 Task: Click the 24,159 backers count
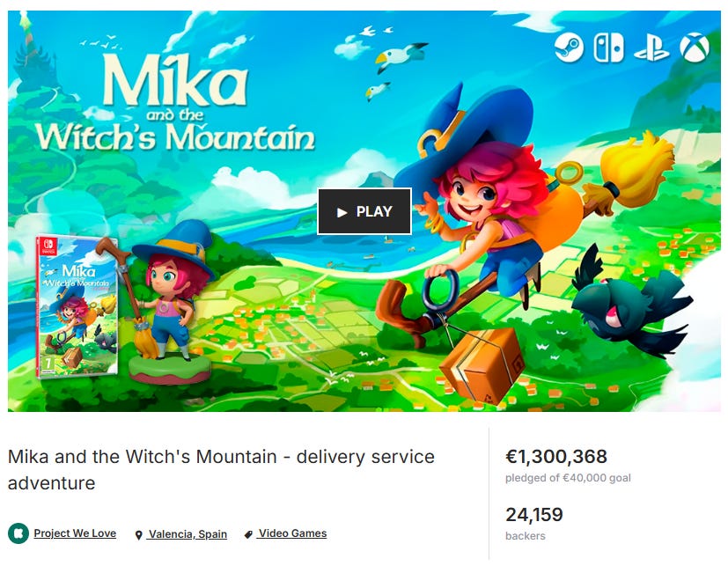click(x=534, y=514)
